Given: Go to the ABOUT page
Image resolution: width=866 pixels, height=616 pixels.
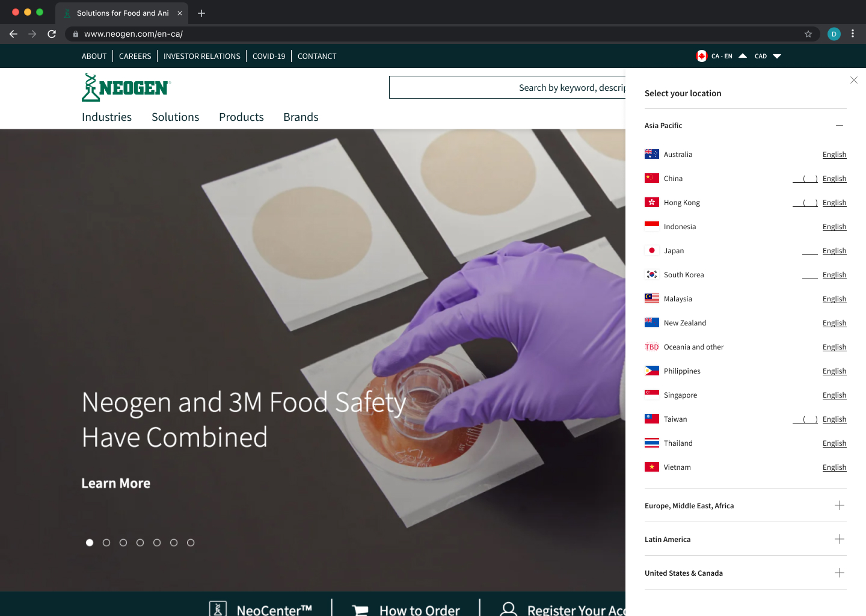Looking at the screenshot, I should (94, 56).
